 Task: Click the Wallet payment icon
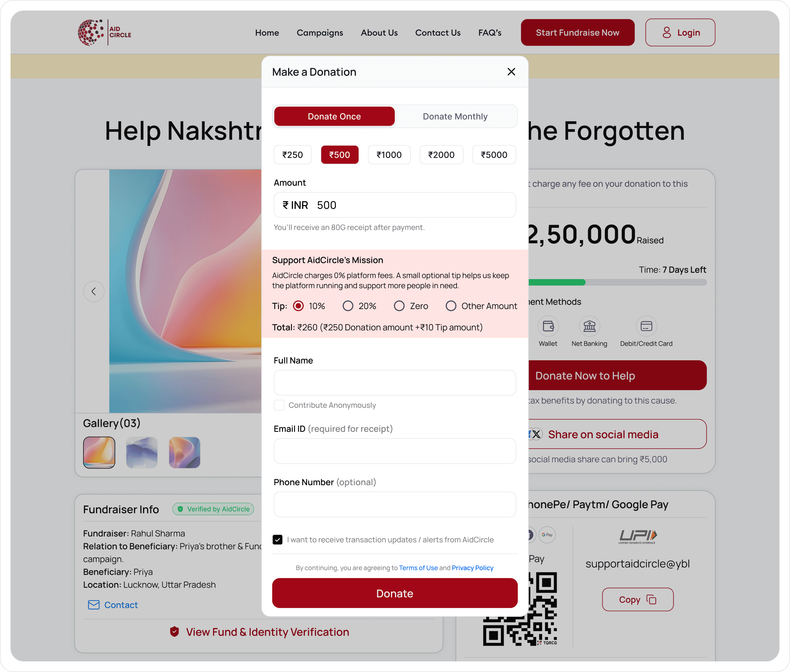[548, 326]
